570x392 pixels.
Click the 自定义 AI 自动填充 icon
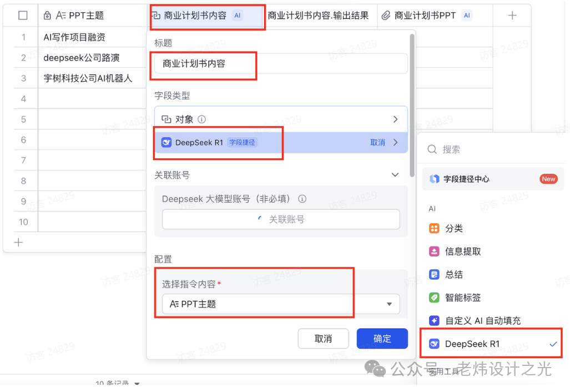[434, 320]
